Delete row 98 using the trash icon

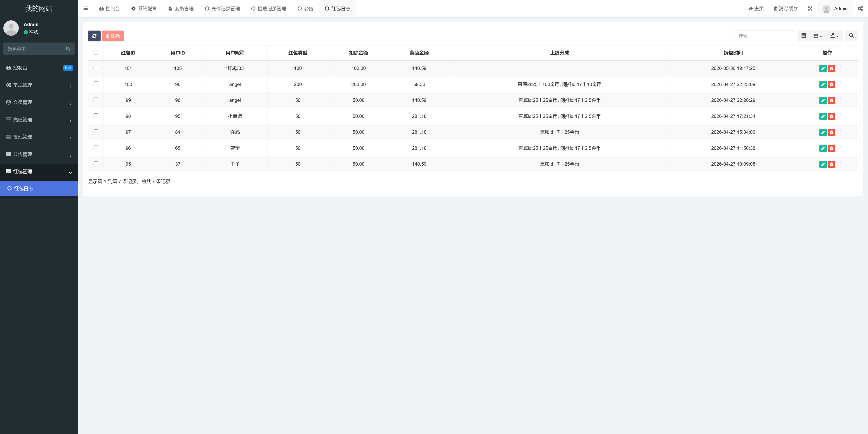click(x=832, y=116)
